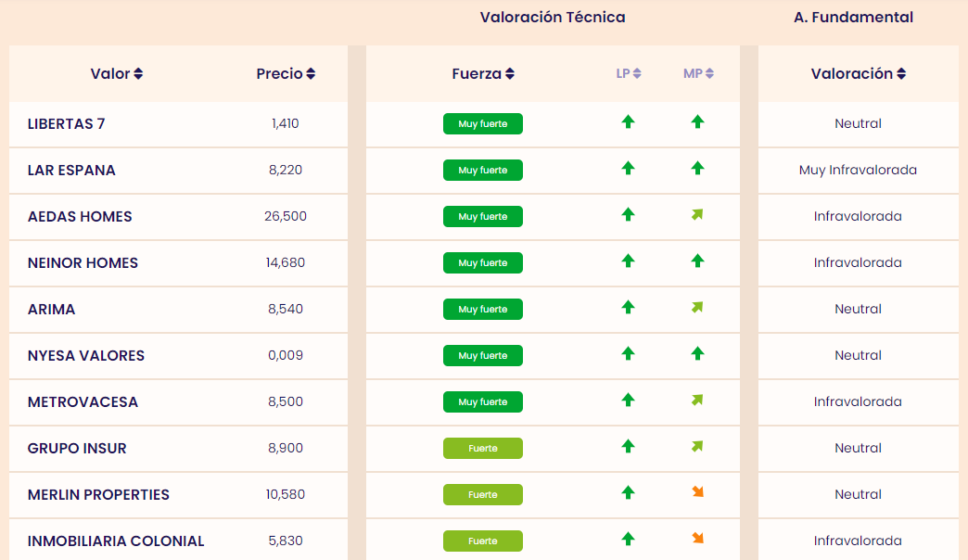Open NEINOR HOMES stock link

click(x=83, y=263)
